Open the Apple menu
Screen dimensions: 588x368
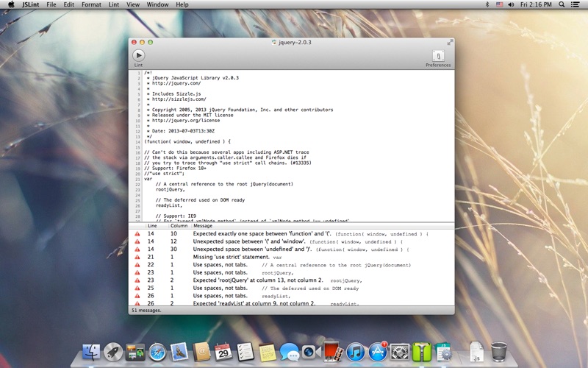click(11, 4)
